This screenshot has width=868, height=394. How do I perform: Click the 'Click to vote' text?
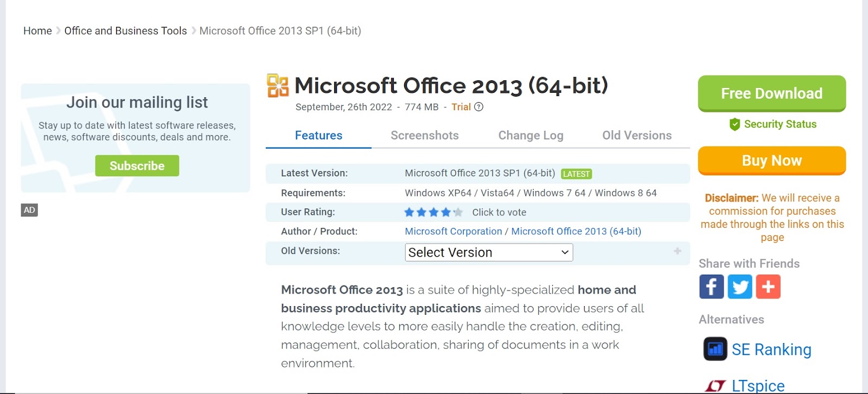[499, 212]
